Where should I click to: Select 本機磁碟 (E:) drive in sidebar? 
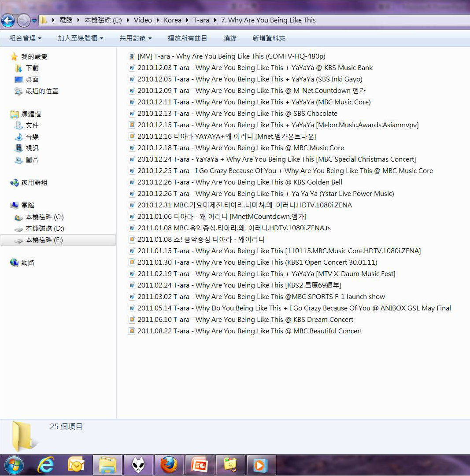pos(58,240)
